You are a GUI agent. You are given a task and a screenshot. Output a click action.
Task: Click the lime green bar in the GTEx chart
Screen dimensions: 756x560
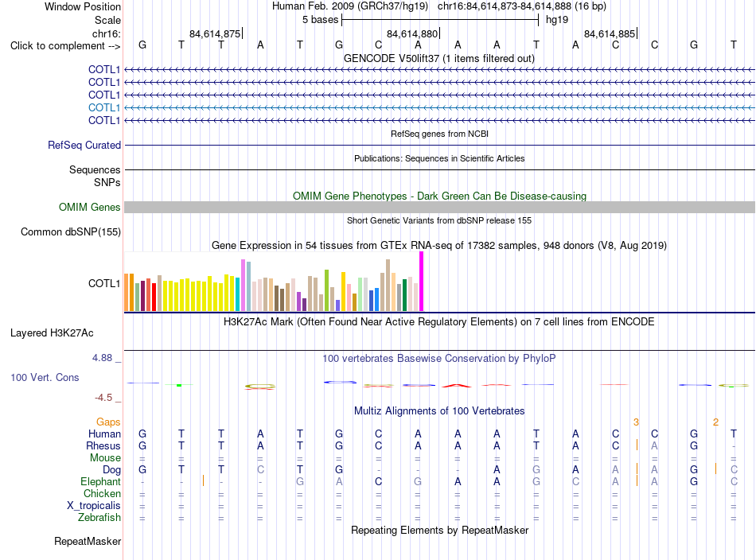[326, 290]
